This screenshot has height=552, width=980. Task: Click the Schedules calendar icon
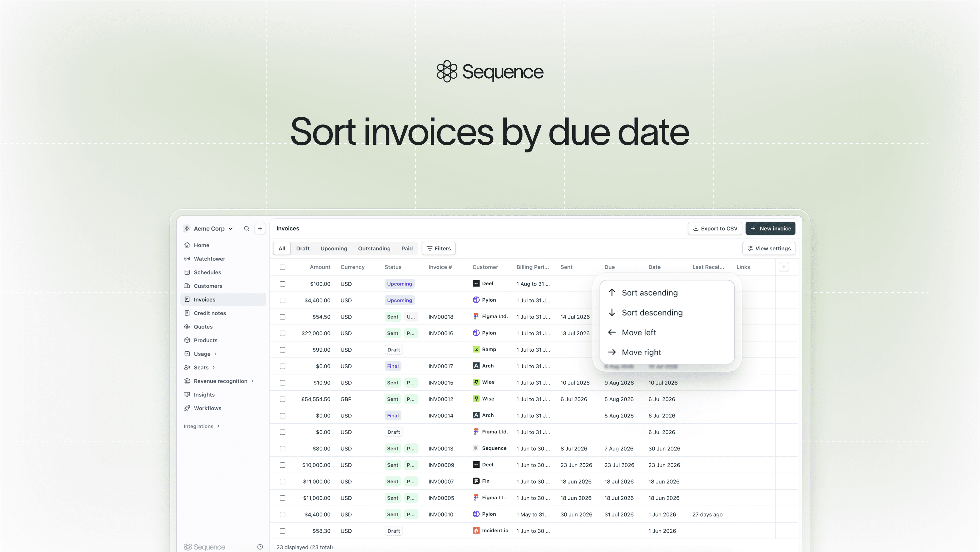pyautogui.click(x=187, y=272)
